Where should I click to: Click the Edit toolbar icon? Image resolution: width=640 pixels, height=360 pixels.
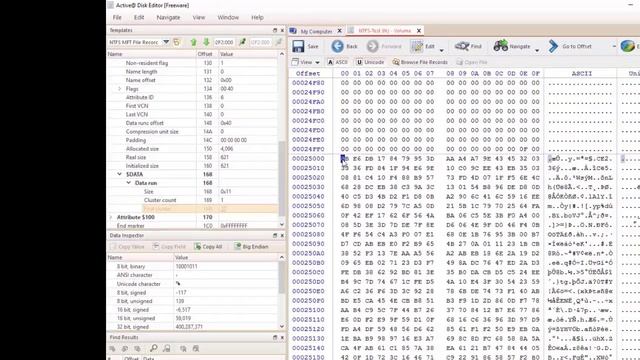417,46
